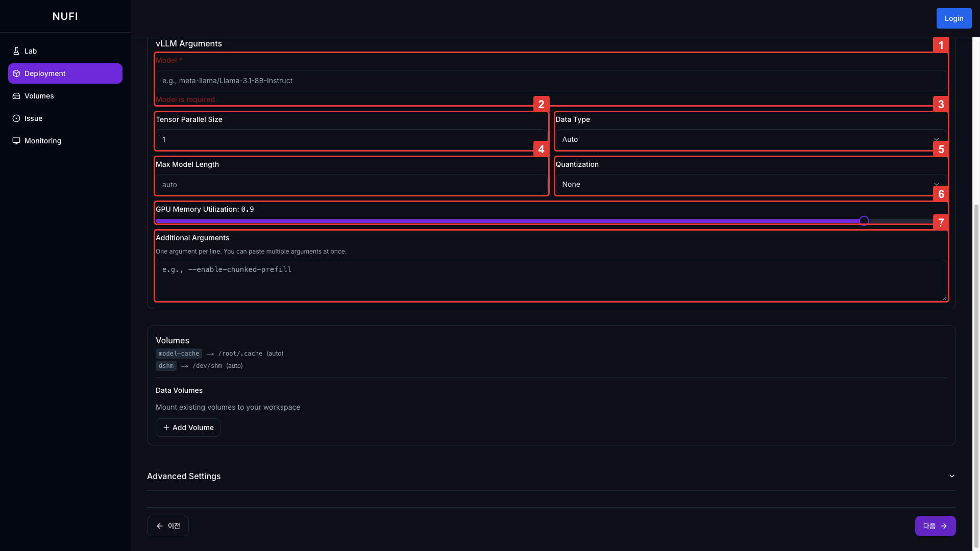Screen dimensions: 980x551
Task: Click the Issue circle icon
Action: pos(16,118)
